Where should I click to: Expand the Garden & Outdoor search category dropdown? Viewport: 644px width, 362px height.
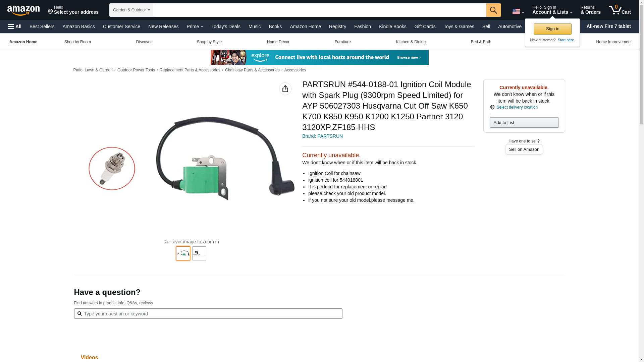point(131,10)
